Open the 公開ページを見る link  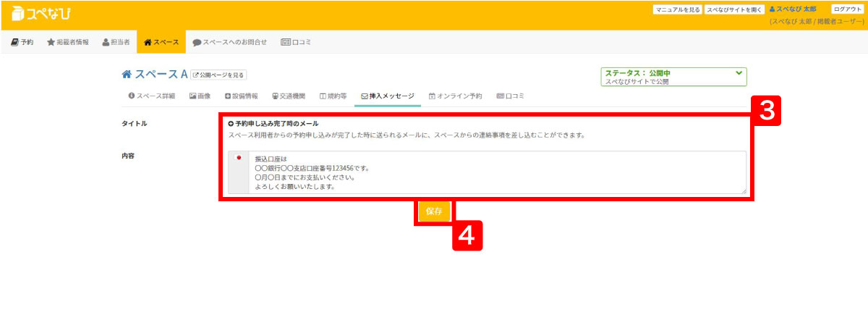pos(218,75)
